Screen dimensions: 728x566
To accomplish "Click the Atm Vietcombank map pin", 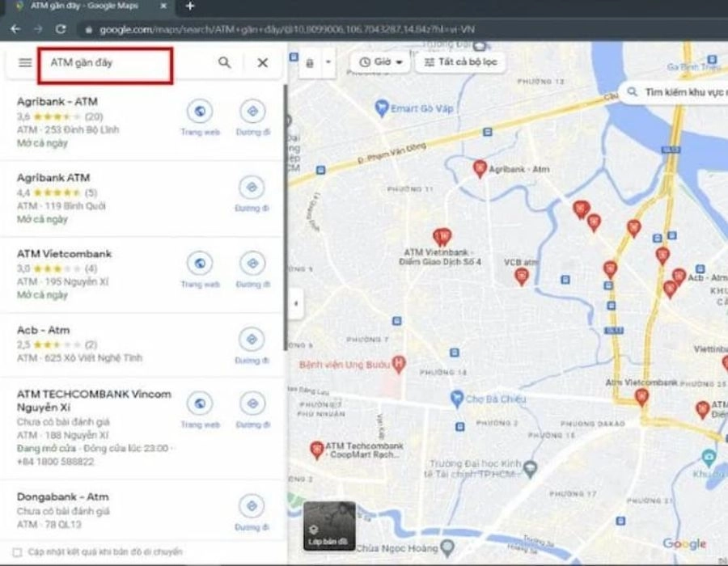I will click(x=641, y=398).
